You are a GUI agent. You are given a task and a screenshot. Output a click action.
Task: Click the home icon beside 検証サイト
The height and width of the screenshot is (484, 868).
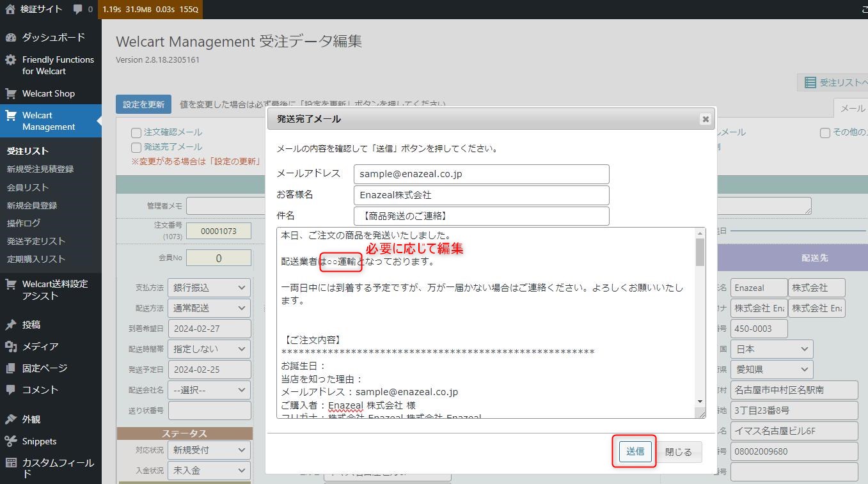pos(10,9)
